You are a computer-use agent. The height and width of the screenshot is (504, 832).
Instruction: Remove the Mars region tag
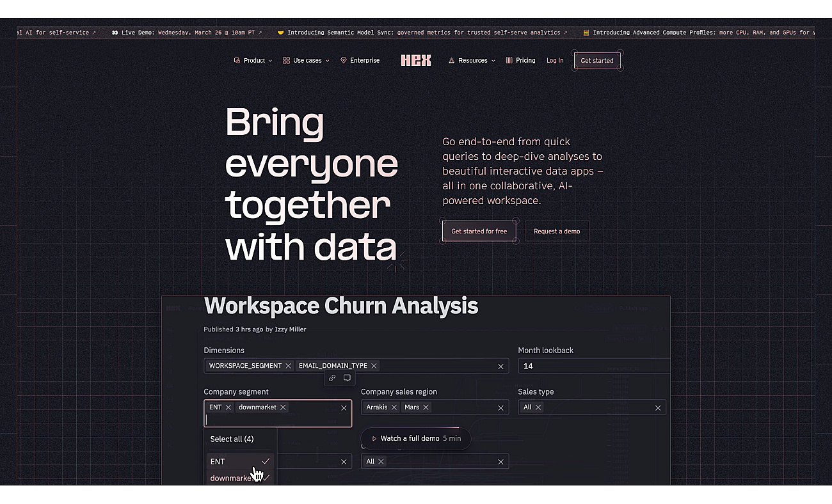(426, 407)
